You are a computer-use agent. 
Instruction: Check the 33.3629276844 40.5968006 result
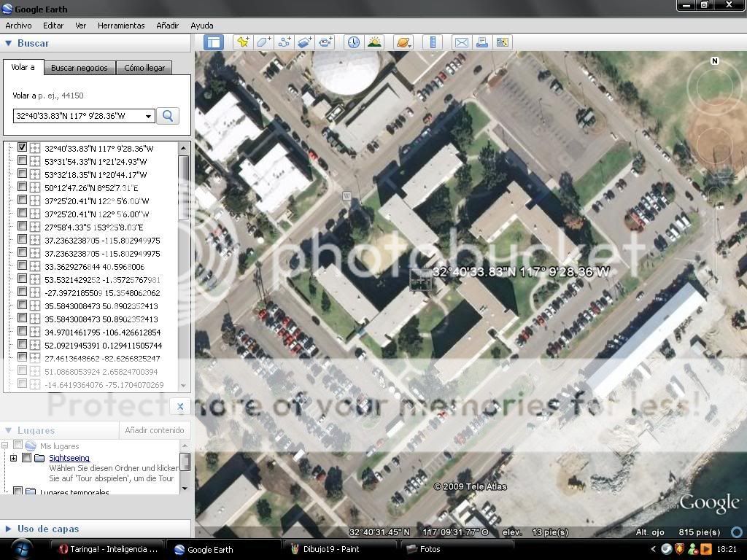click(x=22, y=265)
